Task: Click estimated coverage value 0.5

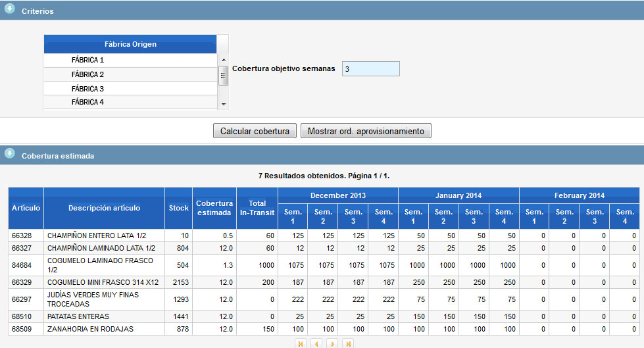Action: [228, 236]
